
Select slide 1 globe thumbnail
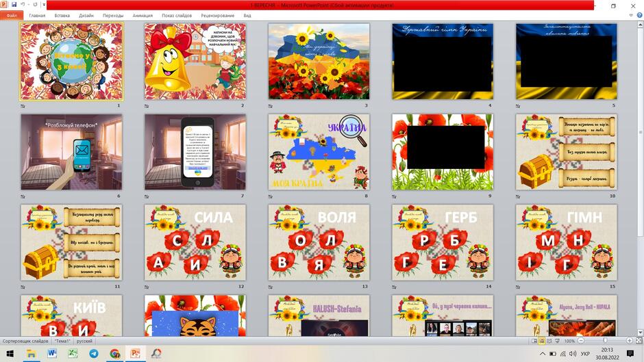pos(71,62)
